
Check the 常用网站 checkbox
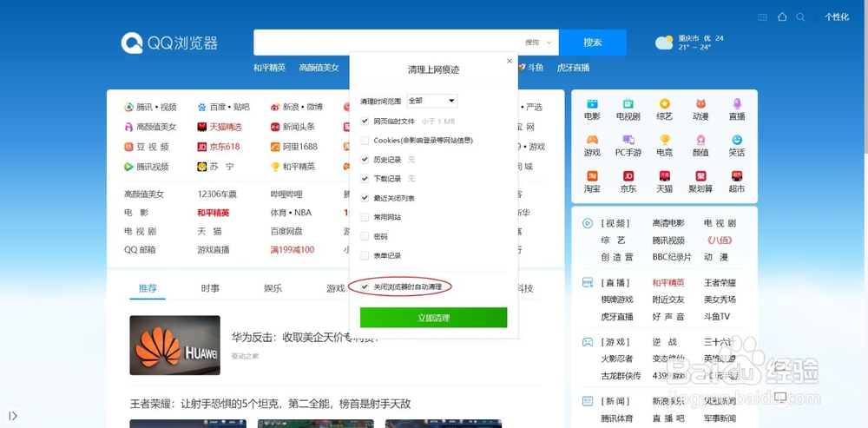pyautogui.click(x=365, y=217)
